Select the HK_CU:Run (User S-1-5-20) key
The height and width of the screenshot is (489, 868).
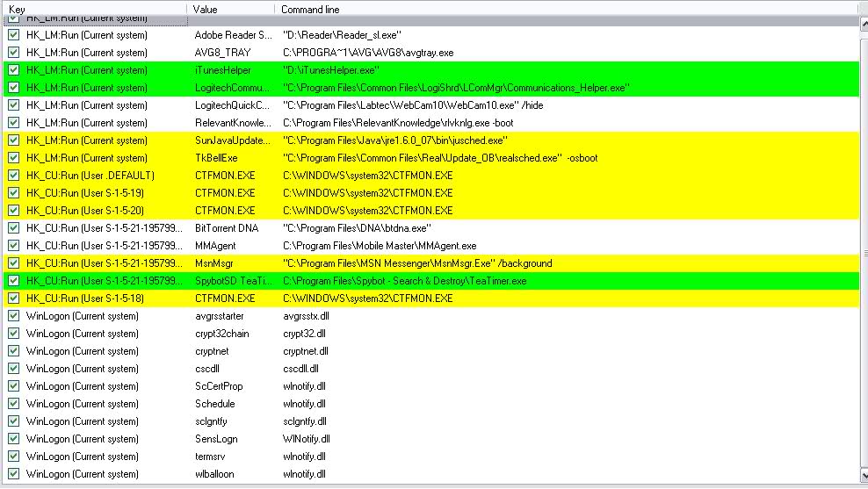click(x=85, y=210)
